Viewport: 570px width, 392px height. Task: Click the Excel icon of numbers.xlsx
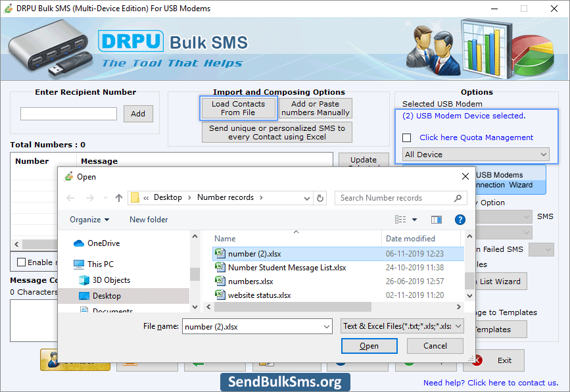[220, 281]
